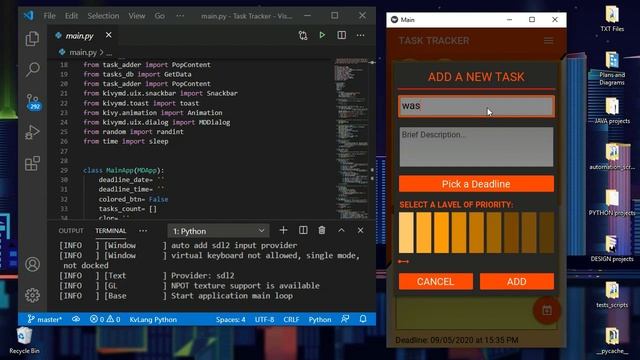The image size is (640, 360).
Task: Show more panel tabs ellipsis
Action: pos(143,231)
